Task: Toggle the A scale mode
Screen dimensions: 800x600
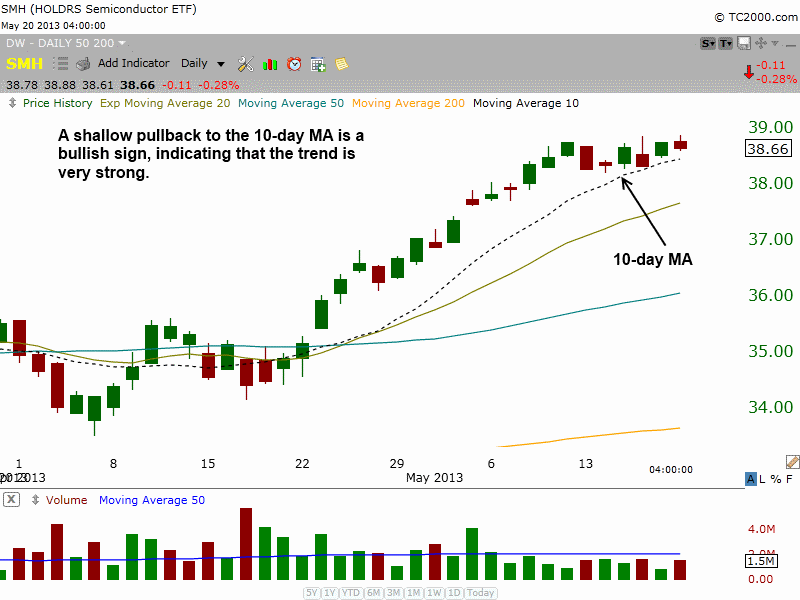Action: pyautogui.click(x=751, y=479)
